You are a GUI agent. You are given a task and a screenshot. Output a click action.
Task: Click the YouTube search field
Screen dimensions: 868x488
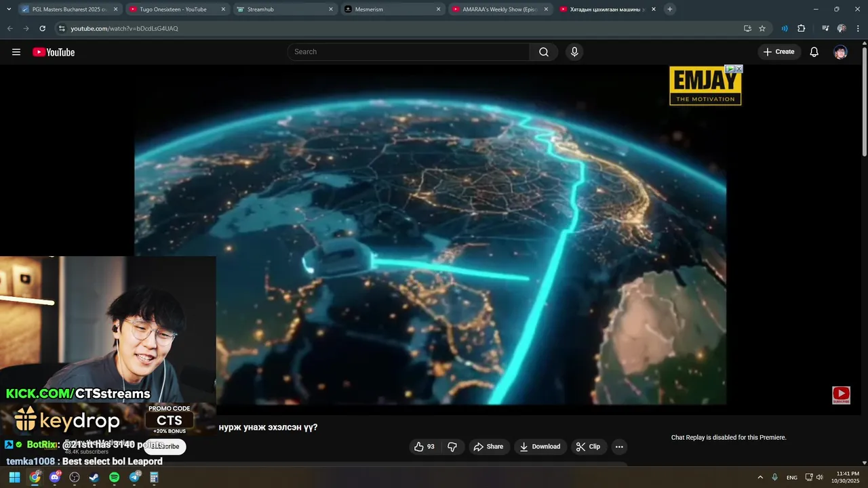(x=409, y=52)
